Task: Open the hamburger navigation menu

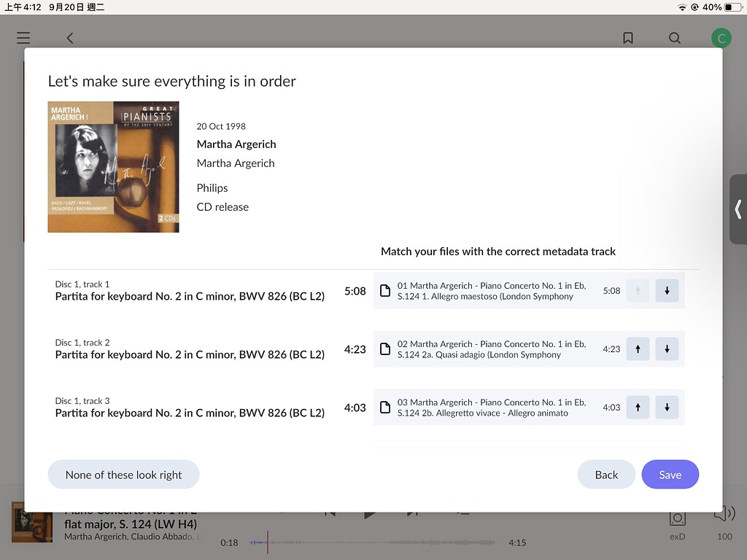Action: 23,37
